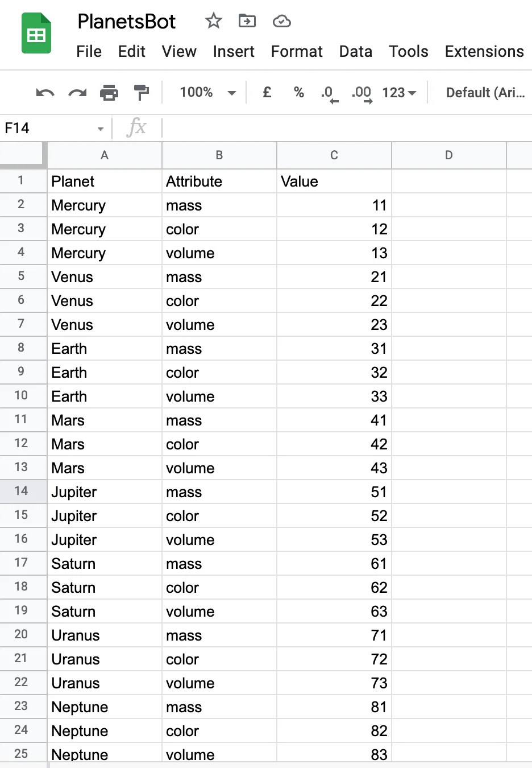The image size is (532, 768).
Task: Click the PlanetsBot title to rename
Action: 126,21
